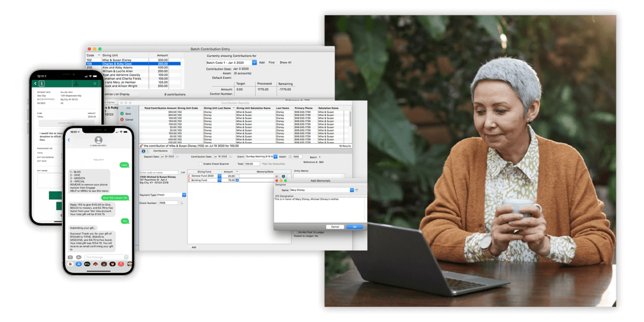This screenshot has height=322, width=644.
Task: Click the info icon beside the Contributions tab
Action: (143, 151)
